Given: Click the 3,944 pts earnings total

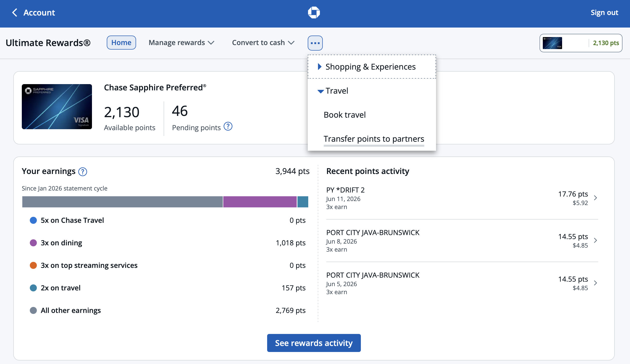Looking at the screenshot, I should click(292, 171).
